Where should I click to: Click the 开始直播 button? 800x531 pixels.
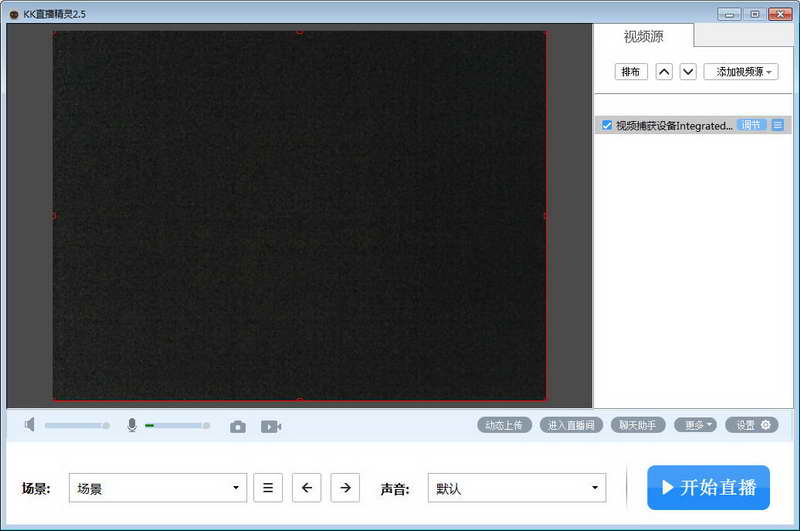(x=708, y=487)
